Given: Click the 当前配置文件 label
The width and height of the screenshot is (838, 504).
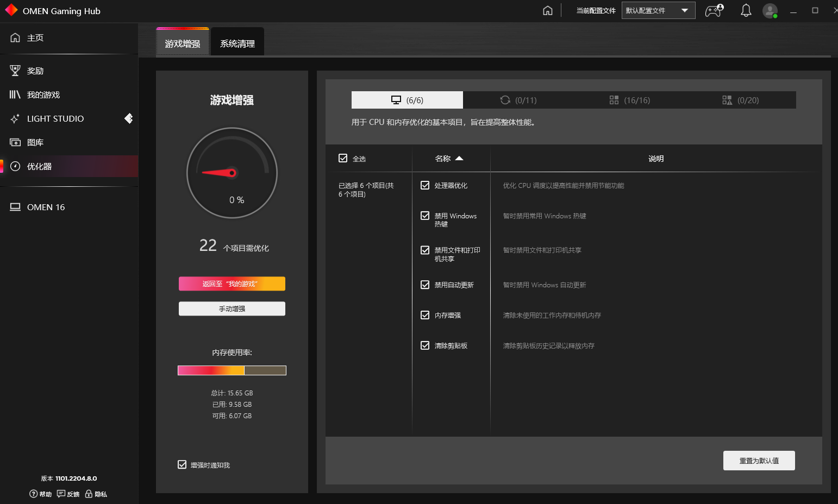Looking at the screenshot, I should pos(596,11).
